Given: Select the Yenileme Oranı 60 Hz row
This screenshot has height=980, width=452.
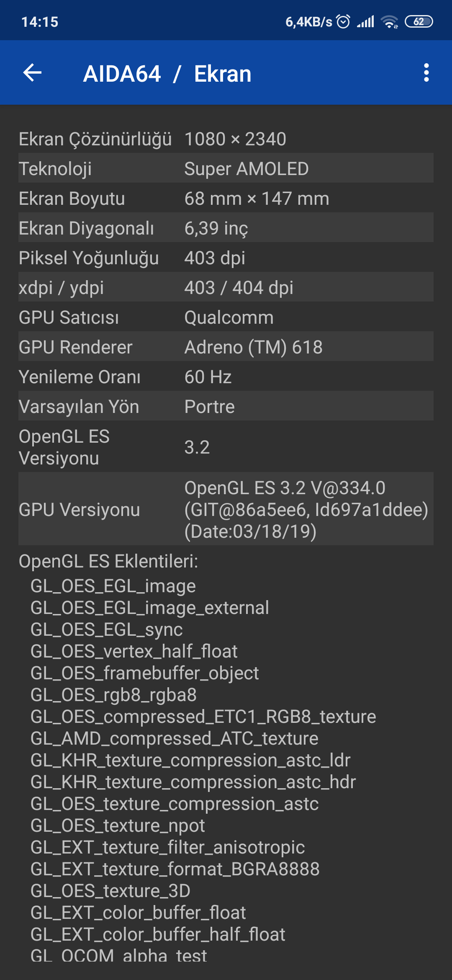Looking at the screenshot, I should [x=226, y=377].
